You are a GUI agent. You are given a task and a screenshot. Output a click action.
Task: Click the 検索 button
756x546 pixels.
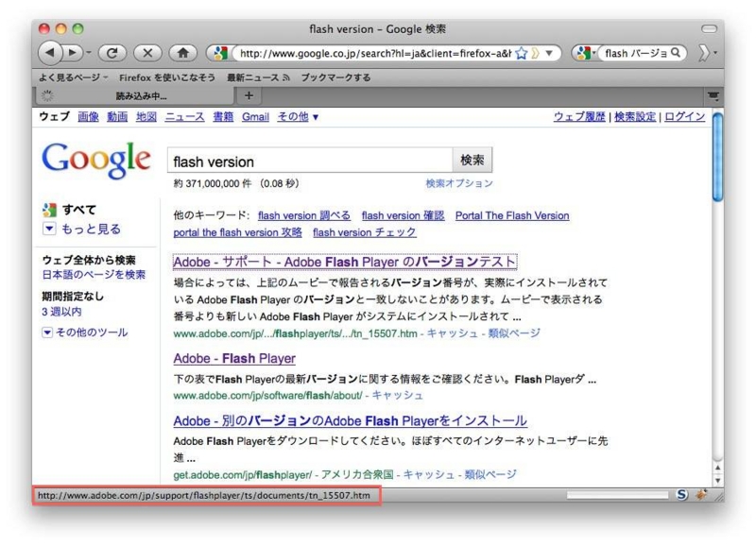click(472, 160)
